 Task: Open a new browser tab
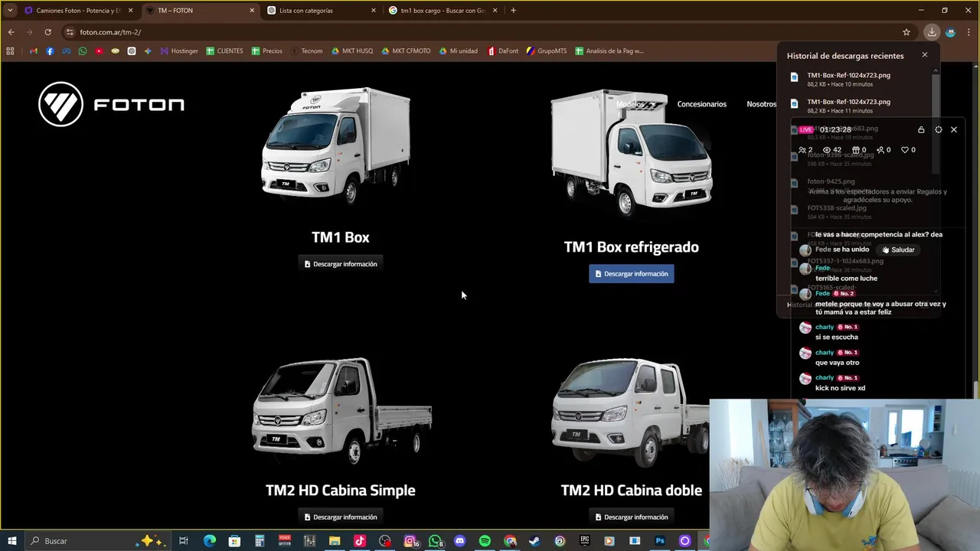(513, 11)
